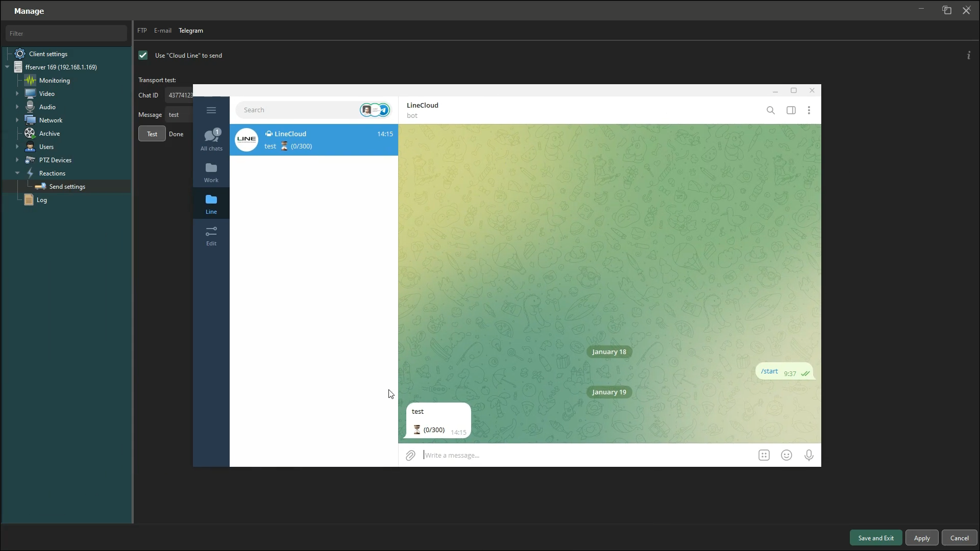980x551 pixels.
Task: Select Video label in tree
Action: click(47, 93)
